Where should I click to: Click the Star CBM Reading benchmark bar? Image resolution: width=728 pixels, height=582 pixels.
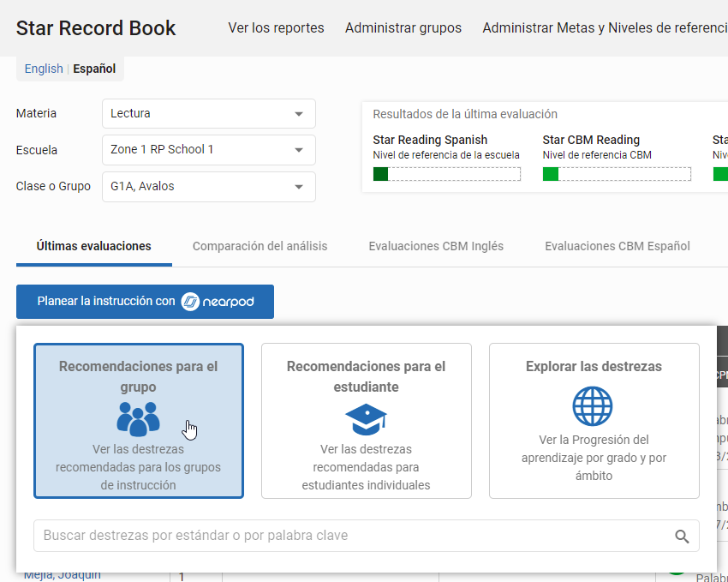point(617,174)
